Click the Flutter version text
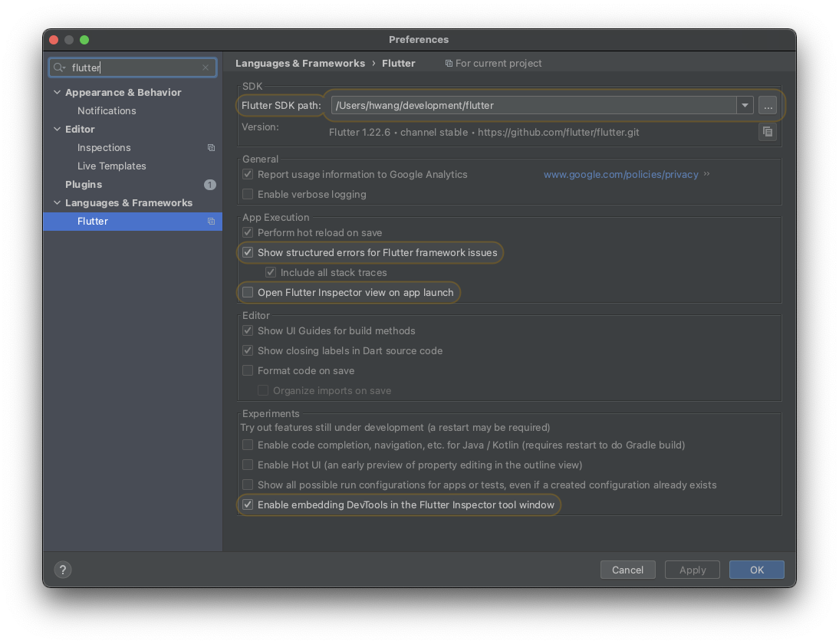 (x=484, y=132)
